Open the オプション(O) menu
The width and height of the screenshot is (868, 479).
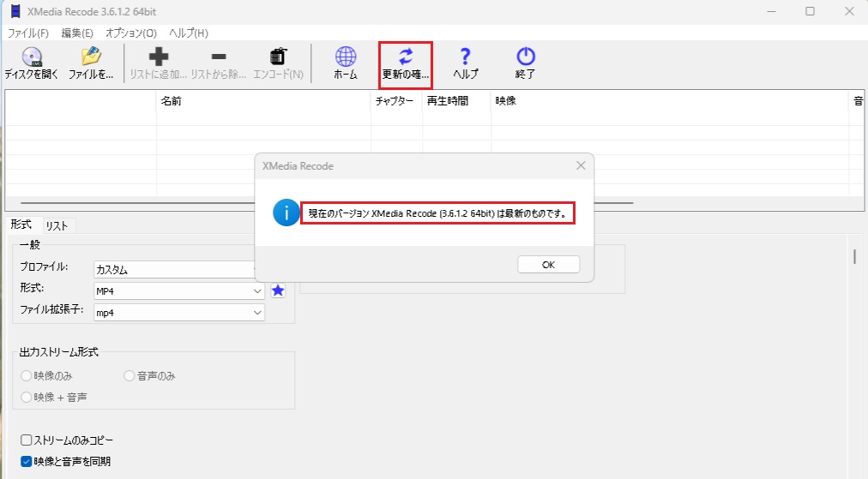(x=131, y=33)
